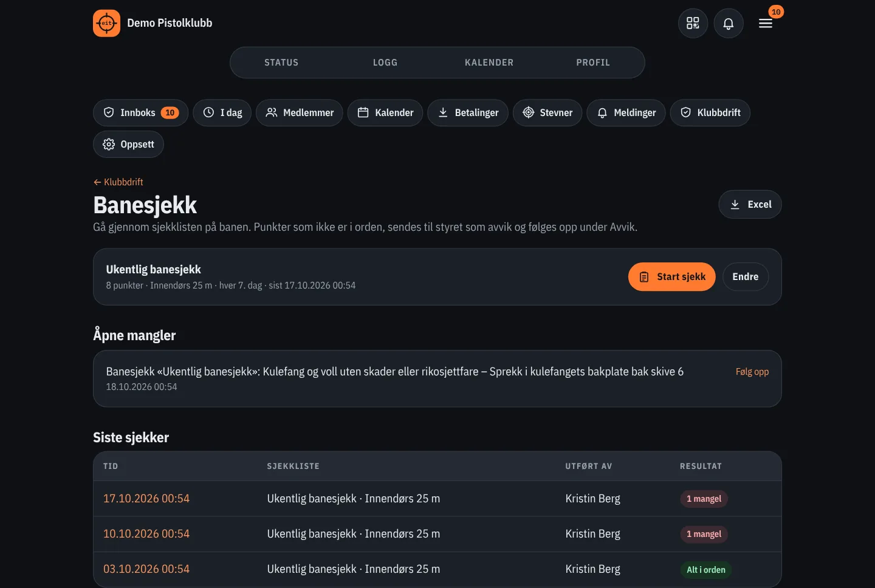Click the RESULTAT column header

(701, 467)
